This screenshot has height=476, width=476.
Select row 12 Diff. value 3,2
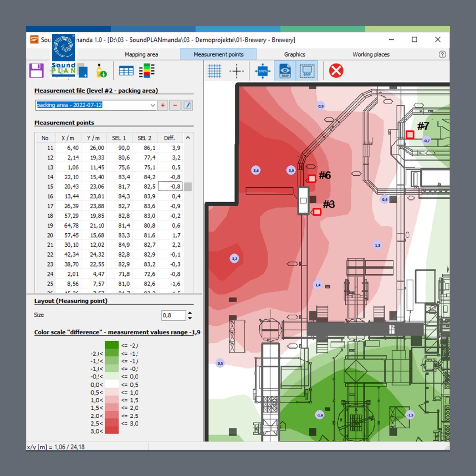[x=170, y=157]
